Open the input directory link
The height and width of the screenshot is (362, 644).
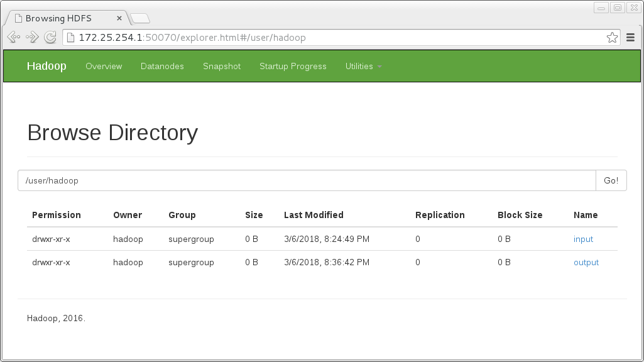point(583,239)
